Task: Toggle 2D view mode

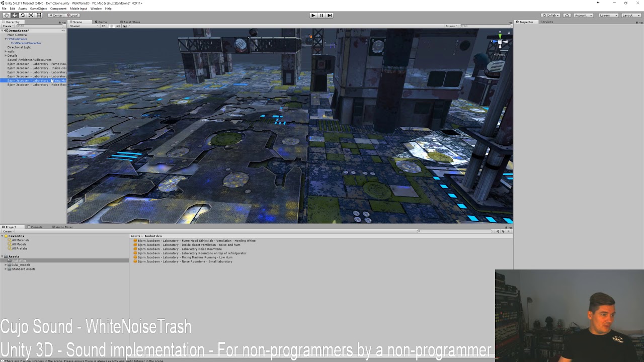Action: (x=104, y=26)
